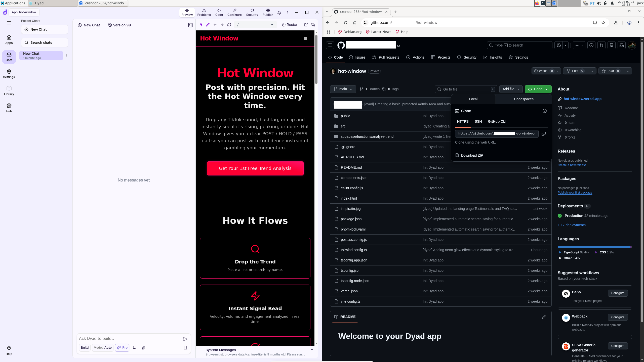The height and width of the screenshot is (362, 644).
Task: Open the Apps section in Dyad sidebar
Action: 9,40
